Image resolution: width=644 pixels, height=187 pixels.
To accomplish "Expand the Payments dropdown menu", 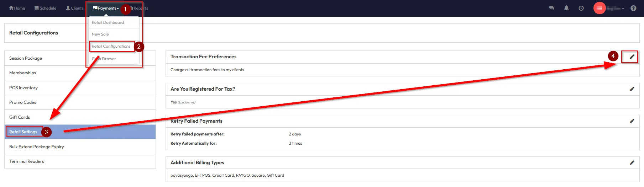I will point(106,8).
